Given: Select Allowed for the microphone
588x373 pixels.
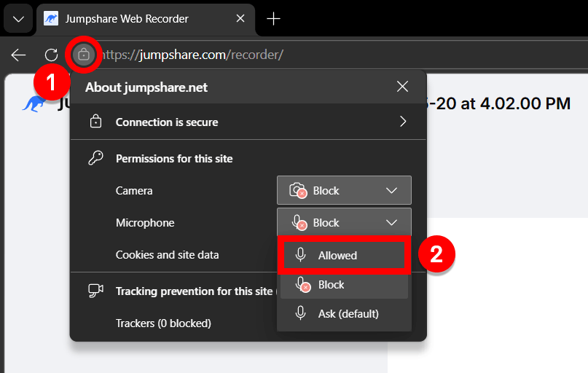Looking at the screenshot, I should 344,255.
